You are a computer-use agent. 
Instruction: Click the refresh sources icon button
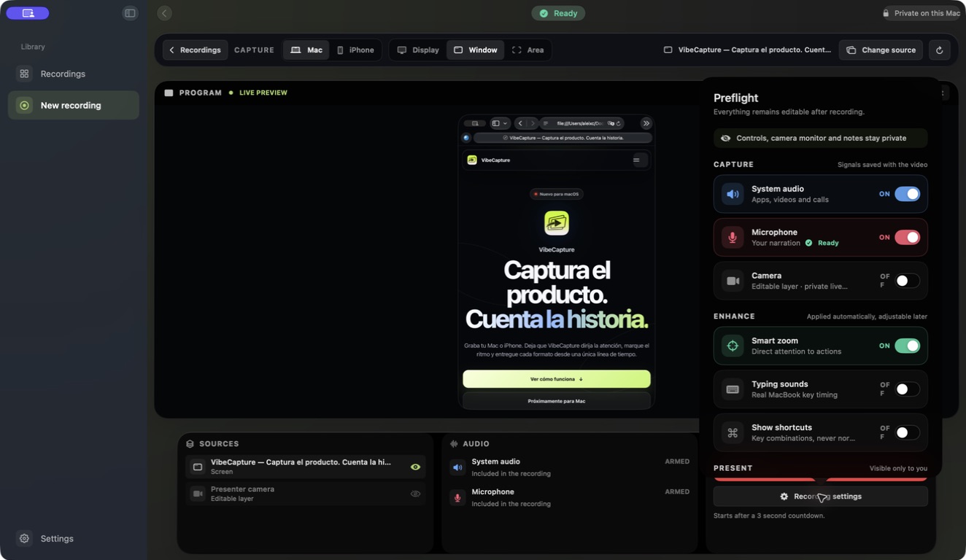939,50
